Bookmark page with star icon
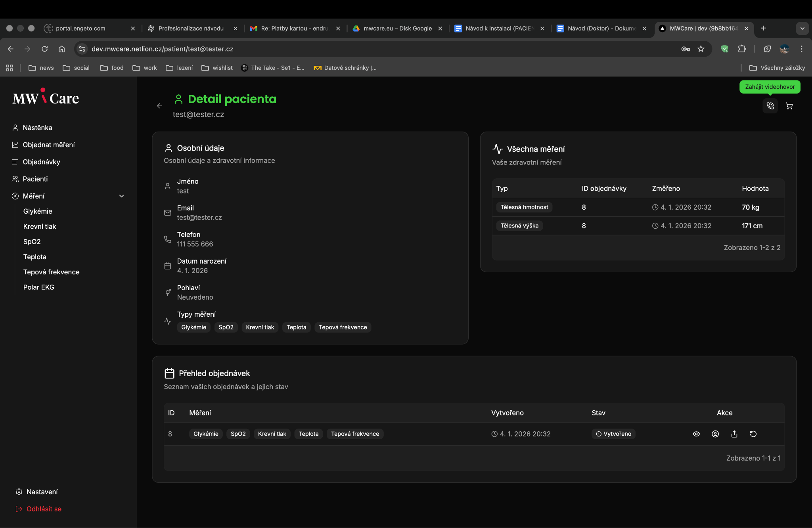812x528 pixels. (701, 49)
